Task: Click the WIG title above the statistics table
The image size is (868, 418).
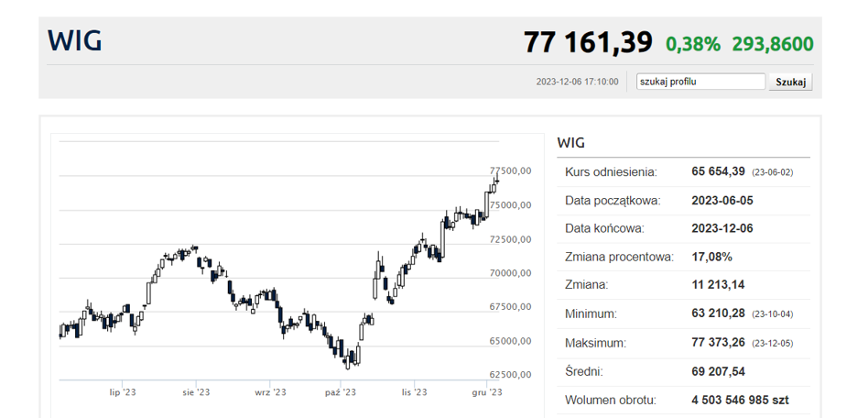Action: [x=570, y=143]
